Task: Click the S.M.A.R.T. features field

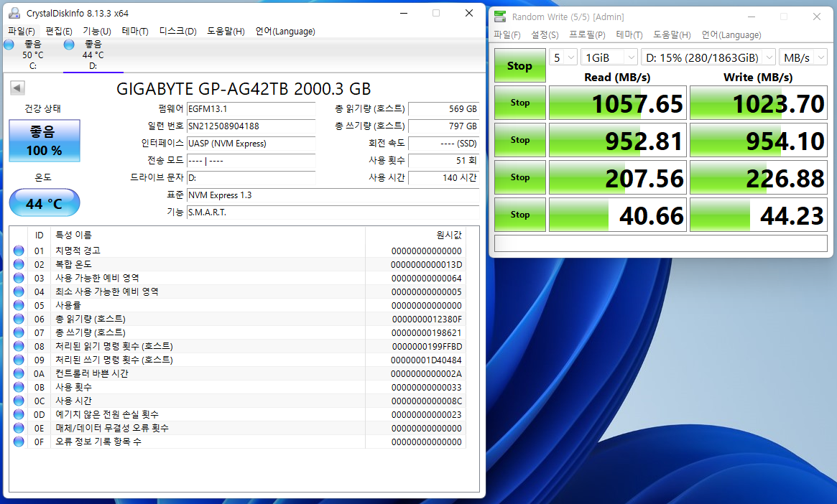Action: pos(333,213)
